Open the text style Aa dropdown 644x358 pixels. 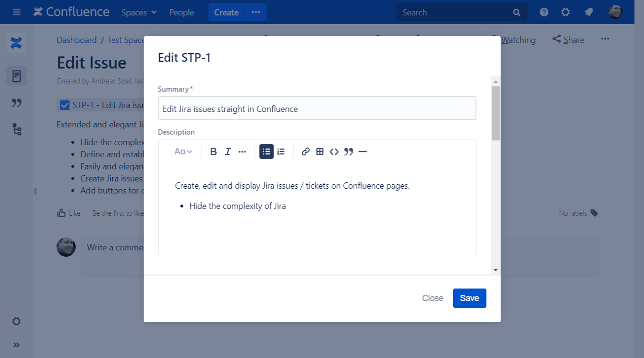pyautogui.click(x=183, y=151)
